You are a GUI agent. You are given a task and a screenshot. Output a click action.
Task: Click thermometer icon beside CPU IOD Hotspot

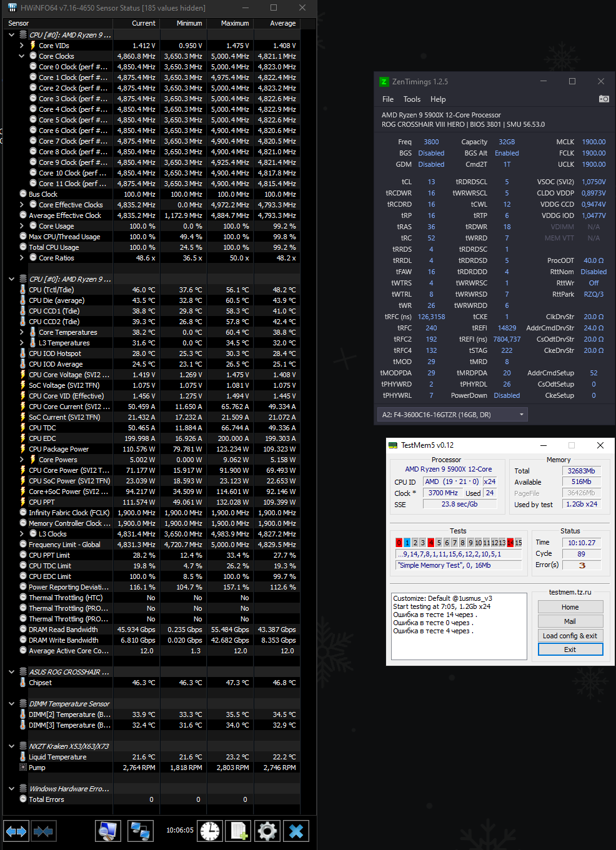[23, 353]
